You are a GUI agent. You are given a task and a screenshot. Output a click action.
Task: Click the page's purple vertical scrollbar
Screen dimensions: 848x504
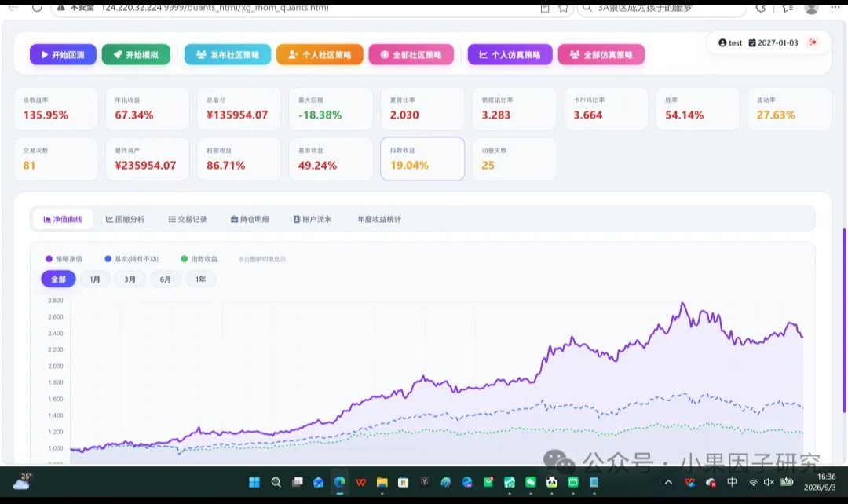tap(844, 320)
